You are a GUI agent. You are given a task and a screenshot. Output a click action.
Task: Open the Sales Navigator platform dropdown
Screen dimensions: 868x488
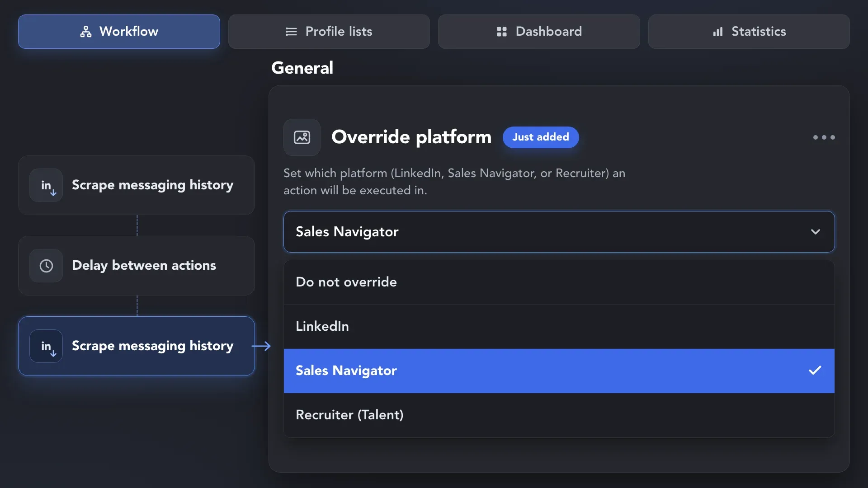pyautogui.click(x=559, y=232)
